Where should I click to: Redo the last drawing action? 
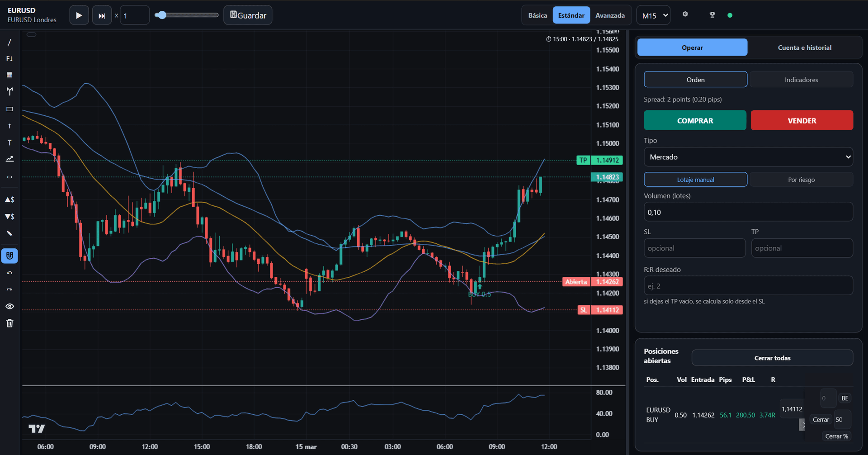tap(9, 289)
